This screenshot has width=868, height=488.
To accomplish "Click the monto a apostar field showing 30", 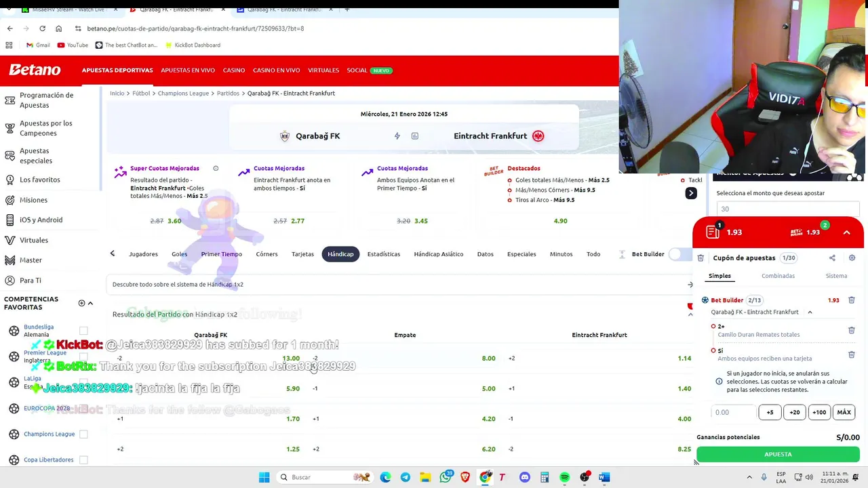I will pos(787,209).
